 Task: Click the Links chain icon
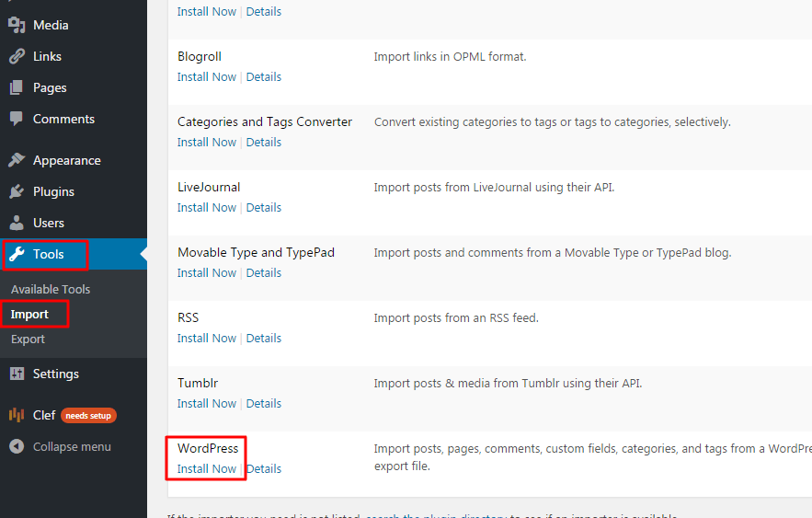point(17,56)
